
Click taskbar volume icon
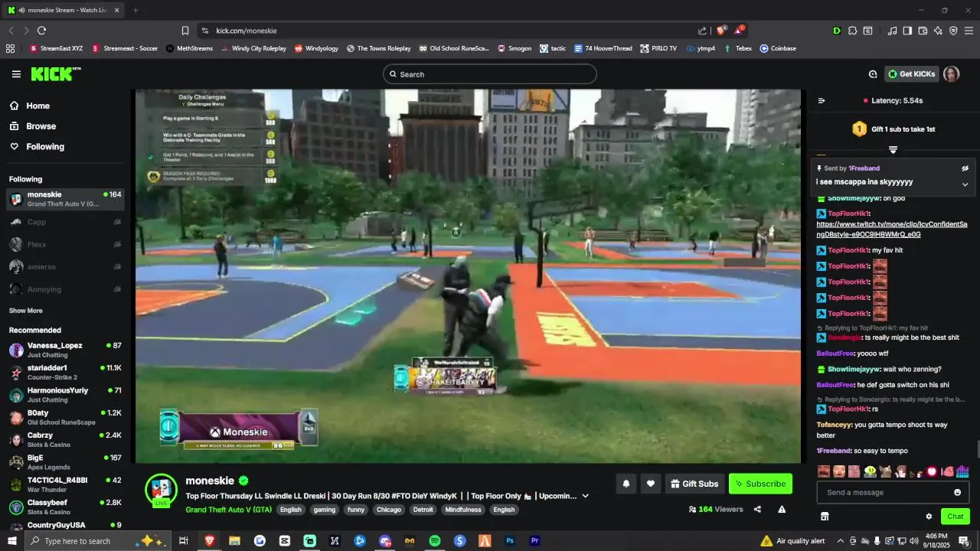[913, 541]
